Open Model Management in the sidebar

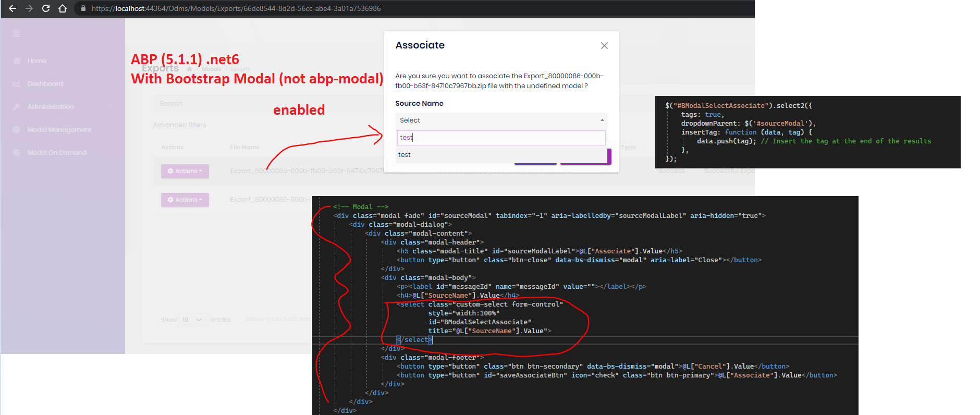[x=59, y=130]
